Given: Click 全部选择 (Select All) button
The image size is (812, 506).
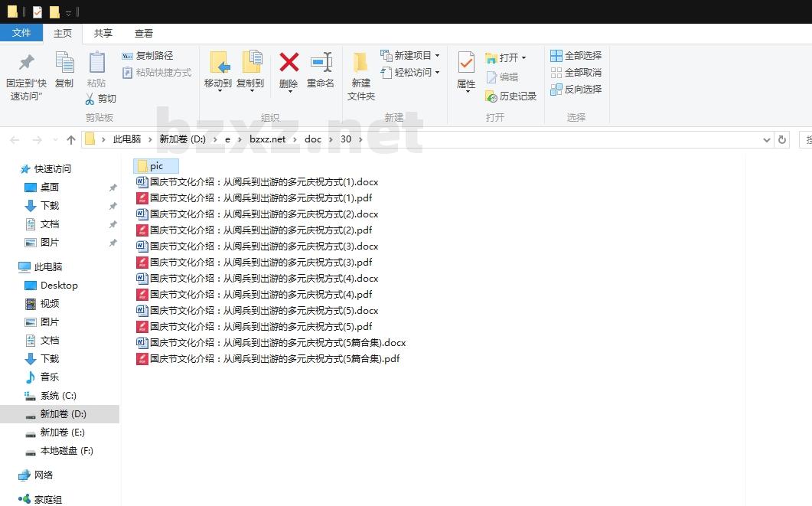Looking at the screenshot, I should (576, 56).
